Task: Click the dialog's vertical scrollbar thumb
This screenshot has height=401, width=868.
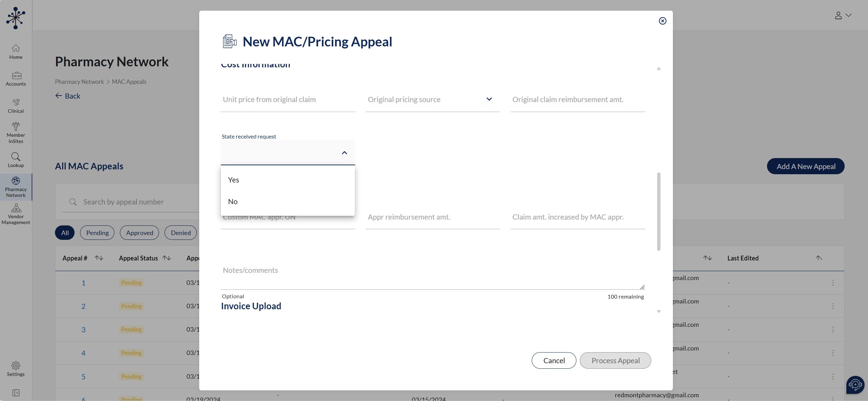Action: pyautogui.click(x=658, y=211)
